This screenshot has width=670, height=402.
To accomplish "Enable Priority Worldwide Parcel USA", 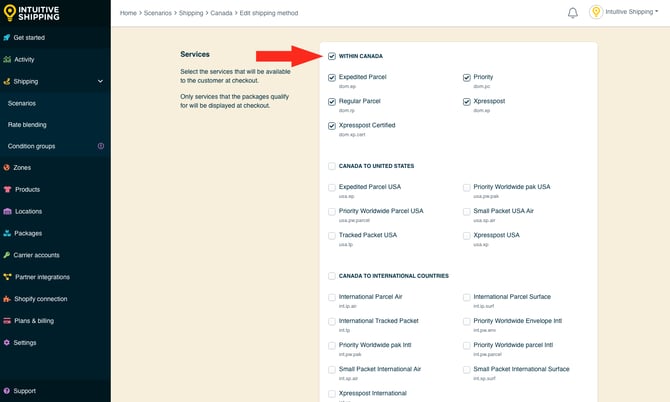I will tap(332, 211).
